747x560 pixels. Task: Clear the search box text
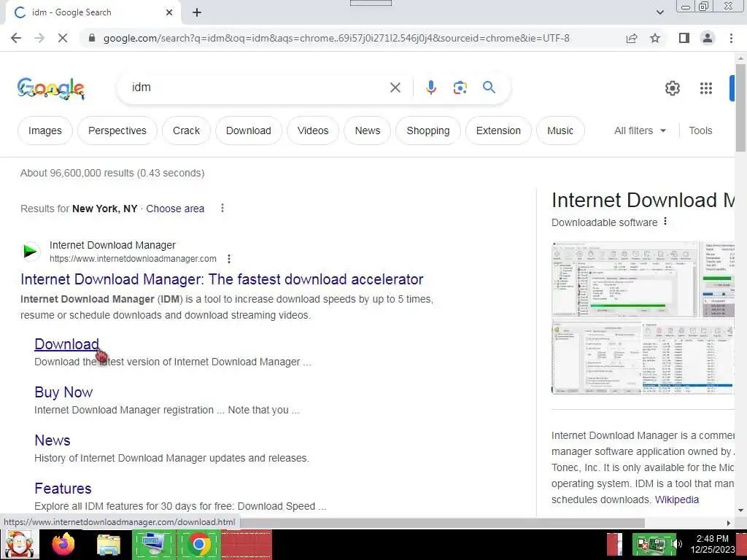(395, 87)
